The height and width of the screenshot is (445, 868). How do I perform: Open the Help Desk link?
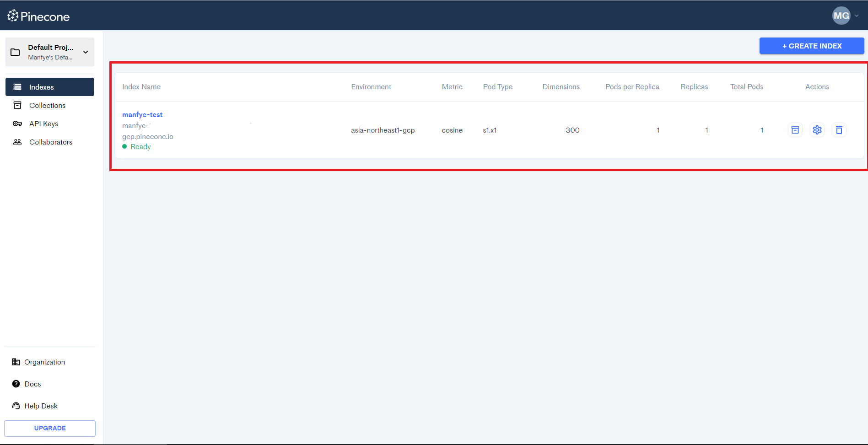click(x=41, y=406)
